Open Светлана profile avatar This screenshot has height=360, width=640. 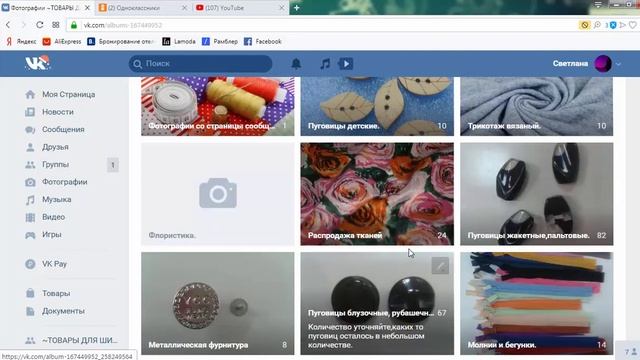pyautogui.click(x=603, y=64)
